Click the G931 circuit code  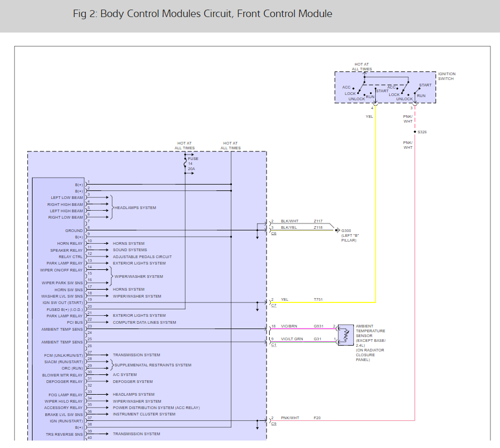click(x=318, y=326)
